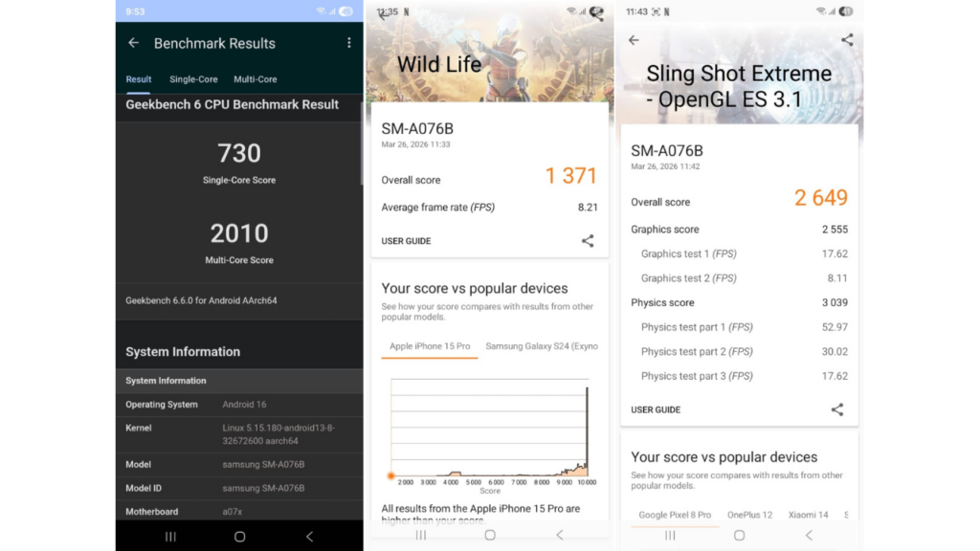Open recent apps on Sling Shot screen

pyautogui.click(x=670, y=536)
